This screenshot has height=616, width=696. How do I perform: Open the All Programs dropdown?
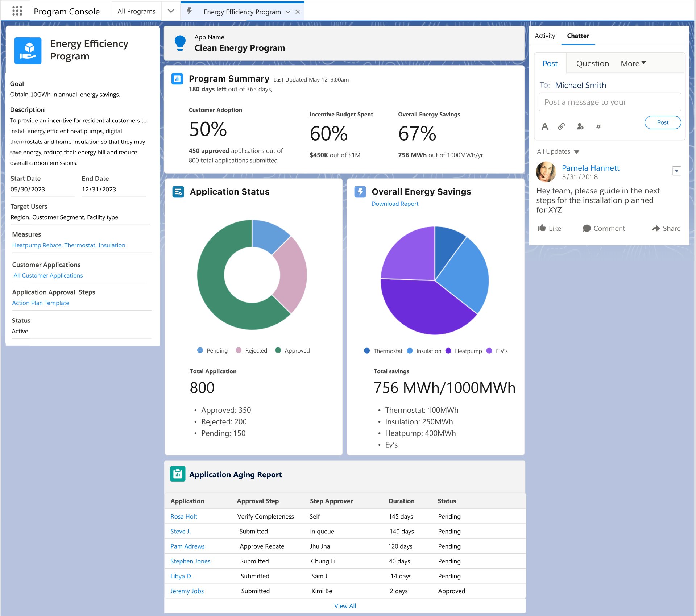tap(170, 11)
